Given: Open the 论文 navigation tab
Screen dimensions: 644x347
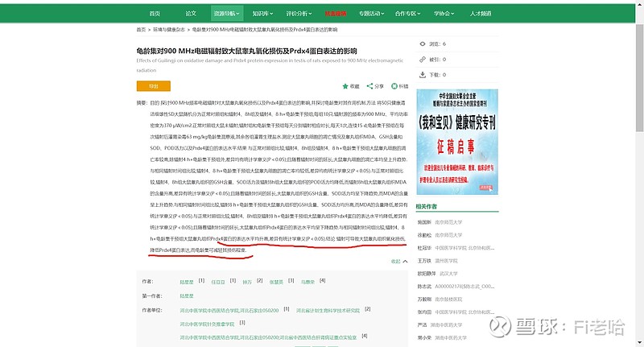Looking at the screenshot, I should (x=191, y=14).
